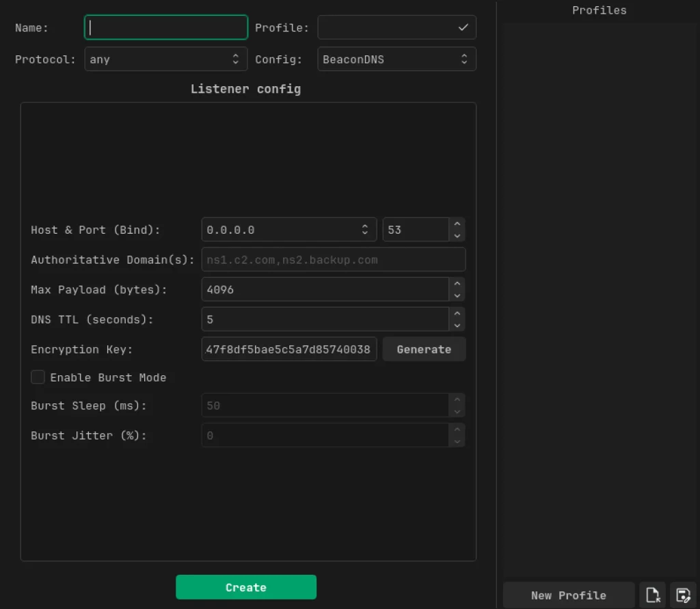The width and height of the screenshot is (700, 609).
Task: Open the Config dropdown showing BeaconDNS
Action: tap(396, 59)
